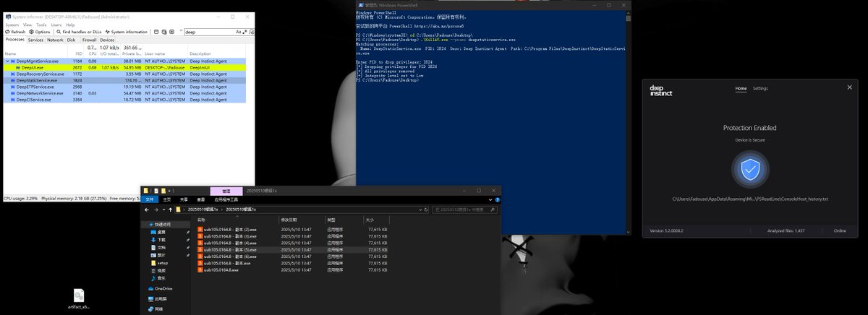Click the Online status in Deep Instinct footer
Viewport: 868px width, 315px height.
point(840,231)
